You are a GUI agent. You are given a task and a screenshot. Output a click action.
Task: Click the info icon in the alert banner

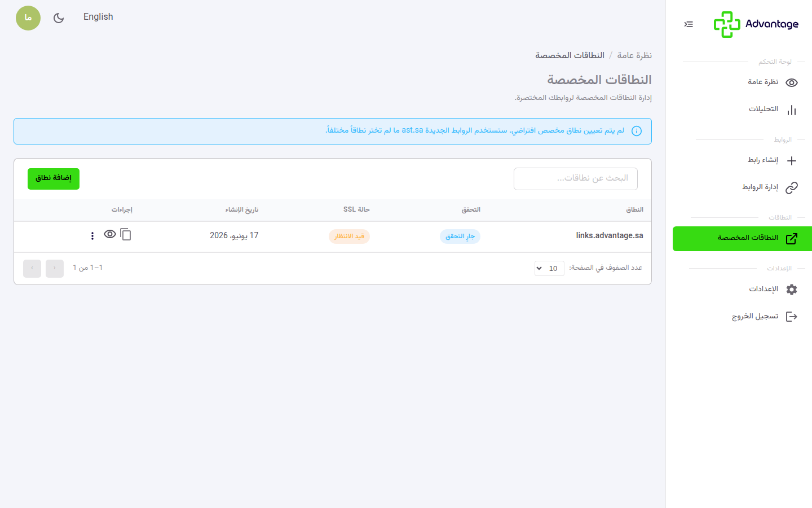click(x=637, y=131)
